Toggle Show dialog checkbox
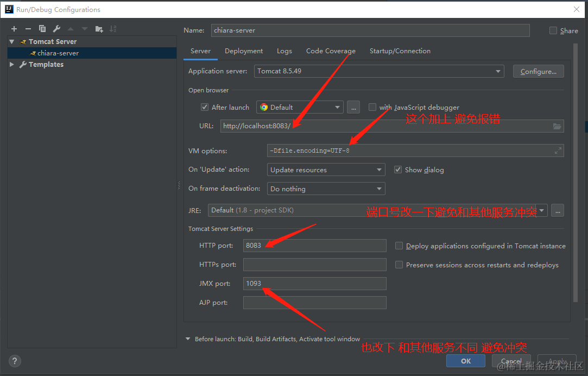This screenshot has width=588, height=376. [398, 170]
